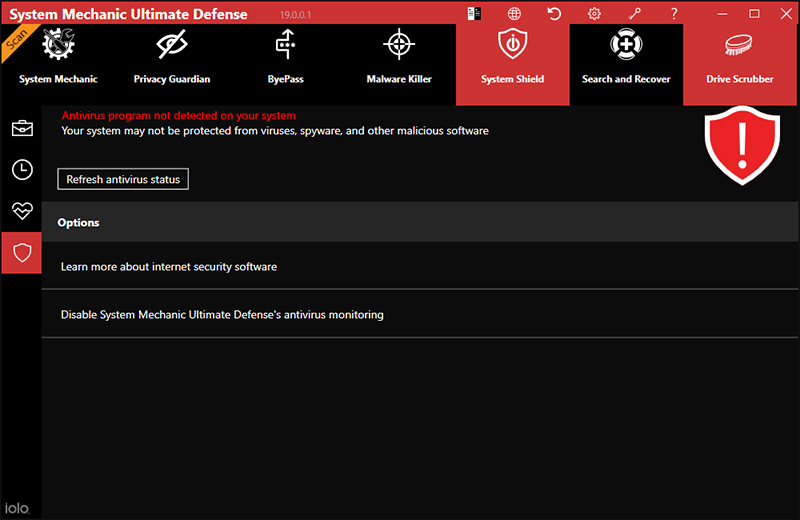
Task: Click the undo arrow icon in title bar
Action: [555, 14]
